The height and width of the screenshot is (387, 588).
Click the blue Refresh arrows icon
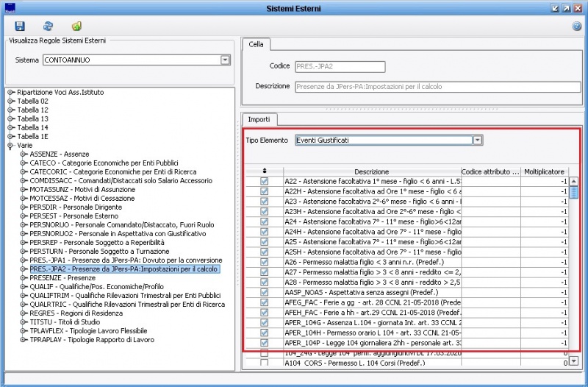pyautogui.click(x=48, y=26)
